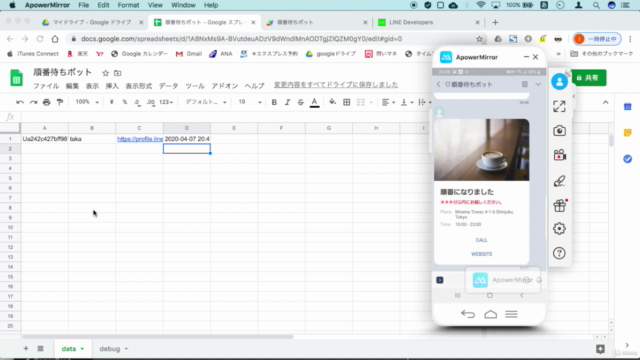The width and height of the screenshot is (640, 360).
Task: Open the 挿入 menu
Action: click(x=112, y=86)
